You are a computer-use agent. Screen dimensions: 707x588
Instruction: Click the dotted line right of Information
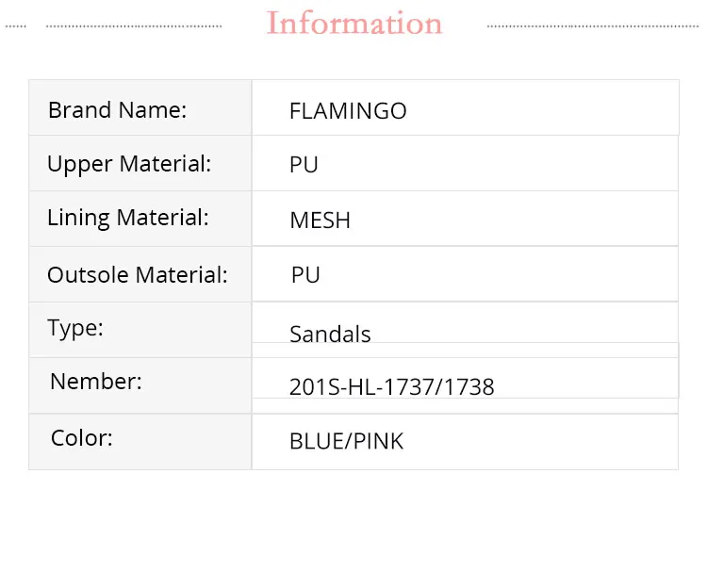(x=594, y=26)
